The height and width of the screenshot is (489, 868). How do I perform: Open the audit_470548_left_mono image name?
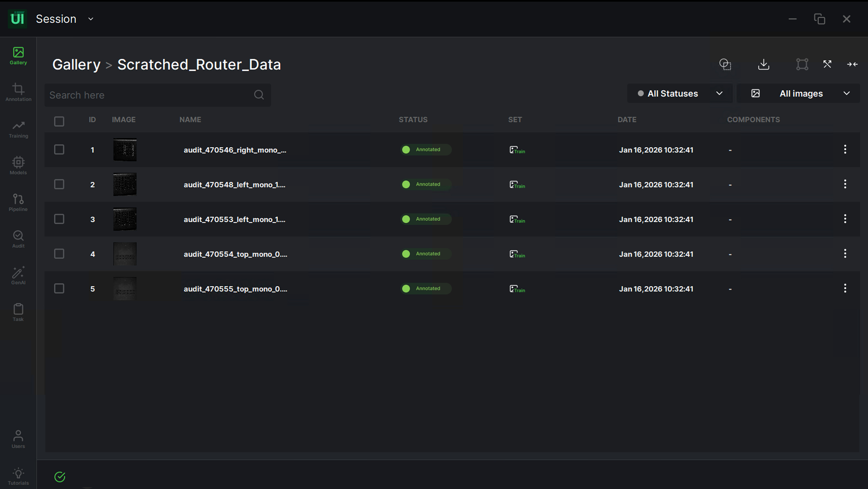click(x=234, y=185)
